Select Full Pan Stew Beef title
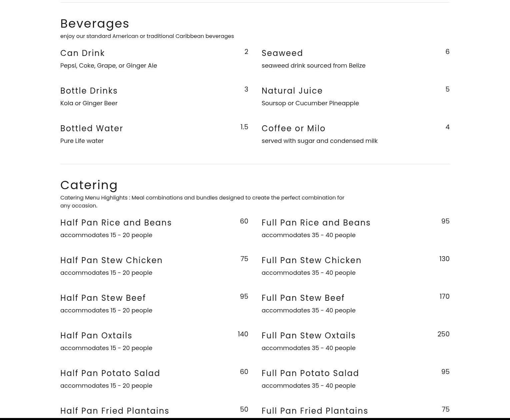 [303, 298]
